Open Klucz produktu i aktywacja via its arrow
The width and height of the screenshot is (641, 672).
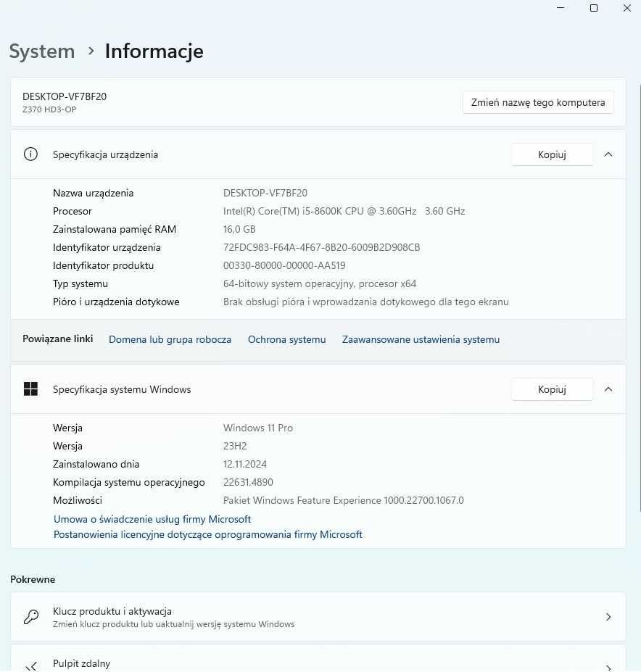(x=608, y=617)
